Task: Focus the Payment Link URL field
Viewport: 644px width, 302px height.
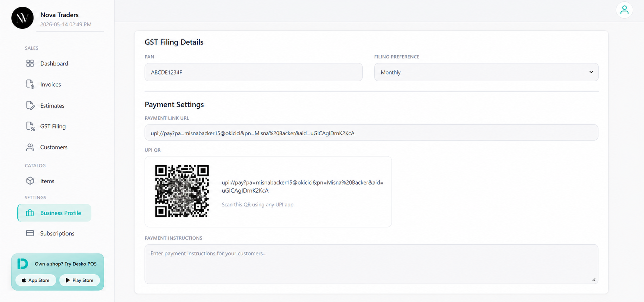Action: [x=371, y=133]
